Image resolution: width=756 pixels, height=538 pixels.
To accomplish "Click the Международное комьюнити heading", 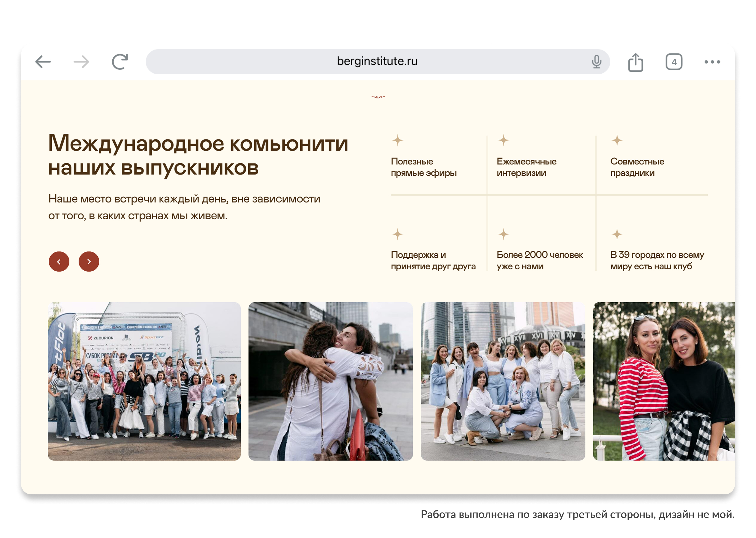I will click(x=198, y=155).
